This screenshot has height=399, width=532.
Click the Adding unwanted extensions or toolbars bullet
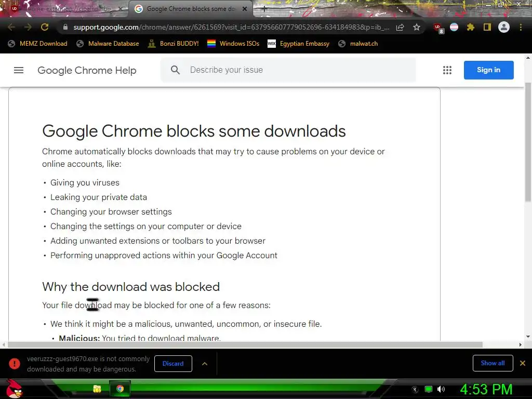[158, 241]
